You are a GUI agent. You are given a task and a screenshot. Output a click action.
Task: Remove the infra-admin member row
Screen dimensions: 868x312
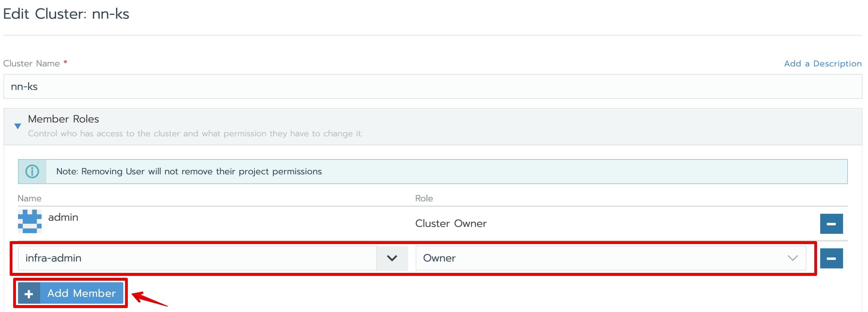(831, 258)
